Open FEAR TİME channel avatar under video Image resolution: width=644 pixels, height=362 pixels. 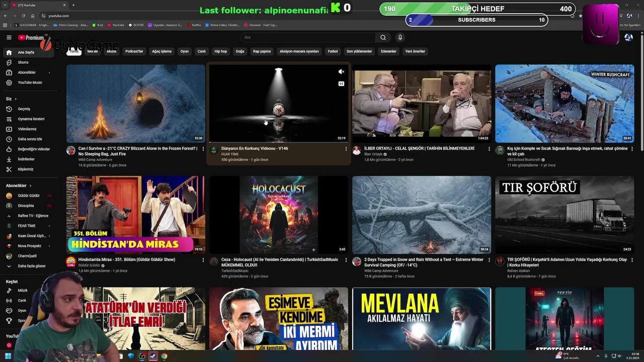click(x=214, y=150)
